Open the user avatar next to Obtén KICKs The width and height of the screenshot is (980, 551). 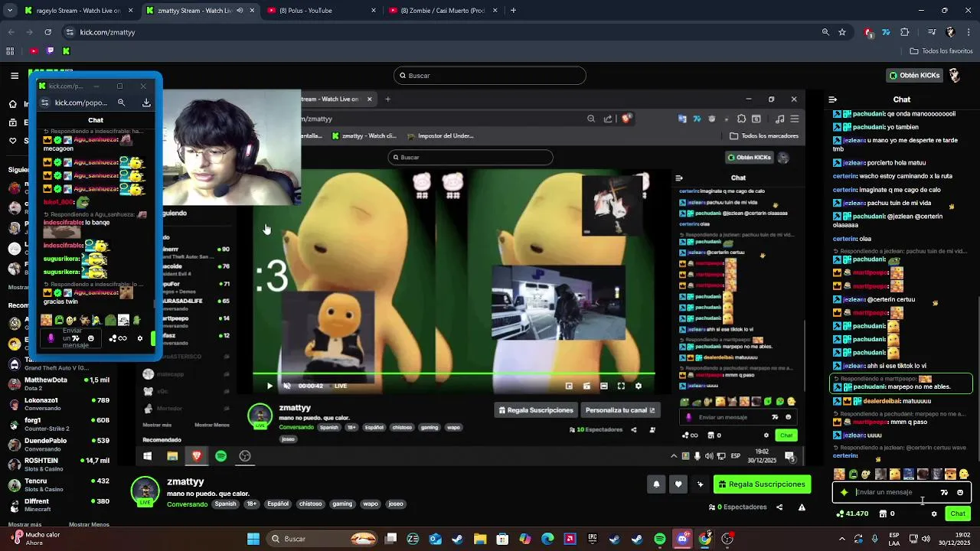(955, 75)
